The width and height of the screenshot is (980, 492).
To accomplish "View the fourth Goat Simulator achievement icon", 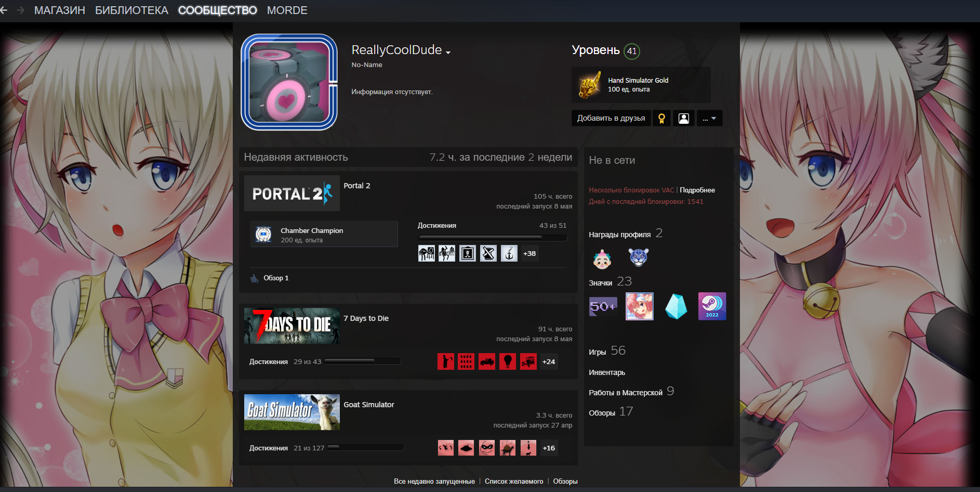I will tap(508, 448).
